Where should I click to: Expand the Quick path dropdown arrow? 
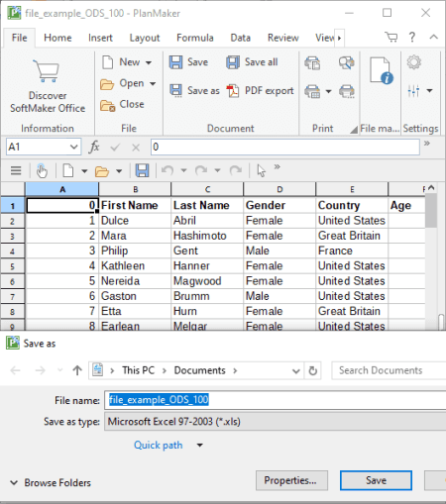tap(199, 446)
